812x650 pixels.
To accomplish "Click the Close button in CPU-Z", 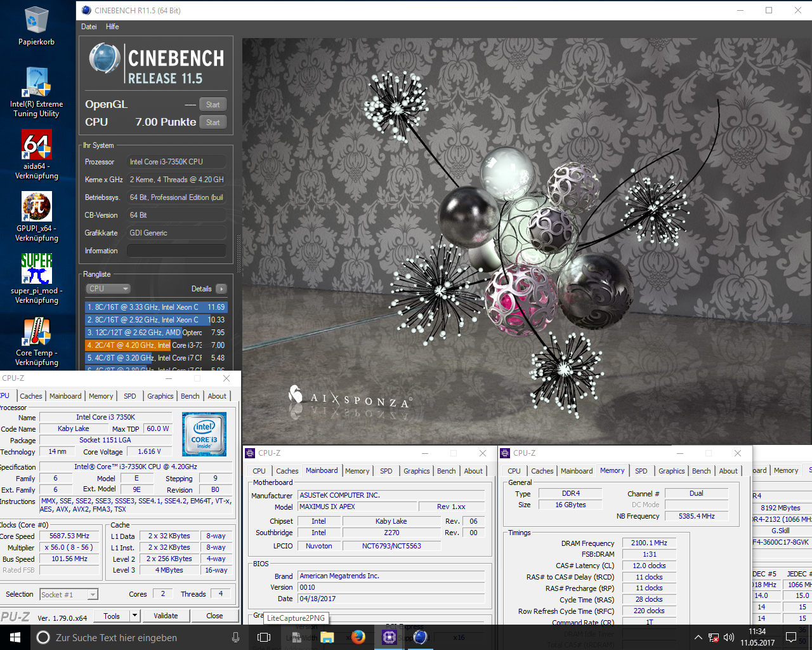I will pos(214,616).
